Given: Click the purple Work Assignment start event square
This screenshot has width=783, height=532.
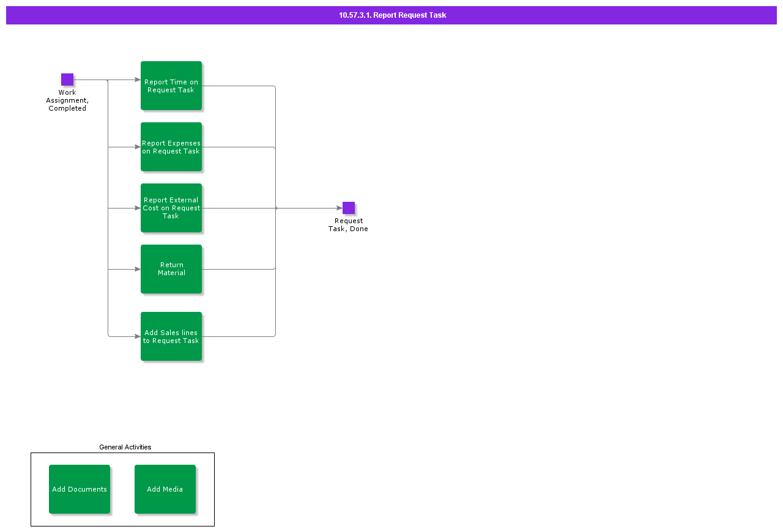Looking at the screenshot, I should point(67,79).
